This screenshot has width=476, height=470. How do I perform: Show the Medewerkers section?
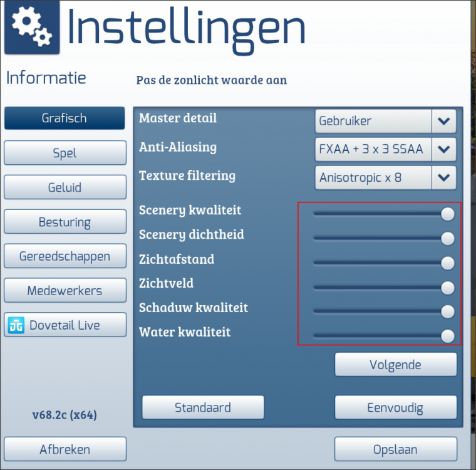click(x=65, y=290)
